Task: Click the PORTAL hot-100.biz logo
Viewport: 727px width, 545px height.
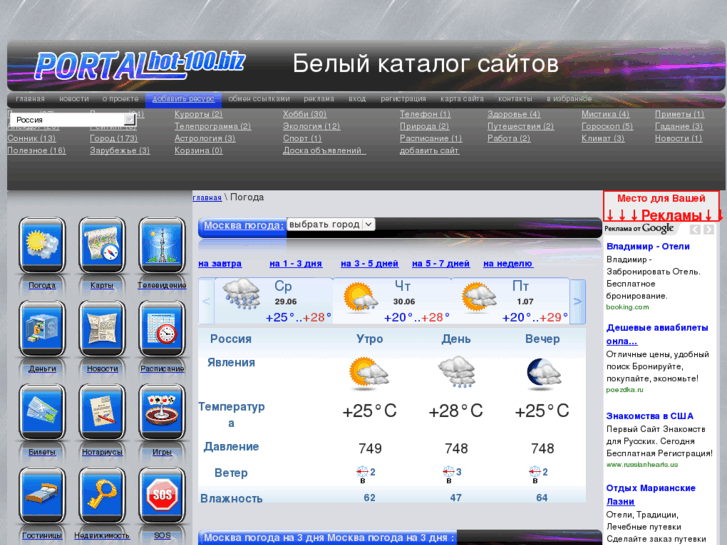Action: pyautogui.click(x=140, y=65)
